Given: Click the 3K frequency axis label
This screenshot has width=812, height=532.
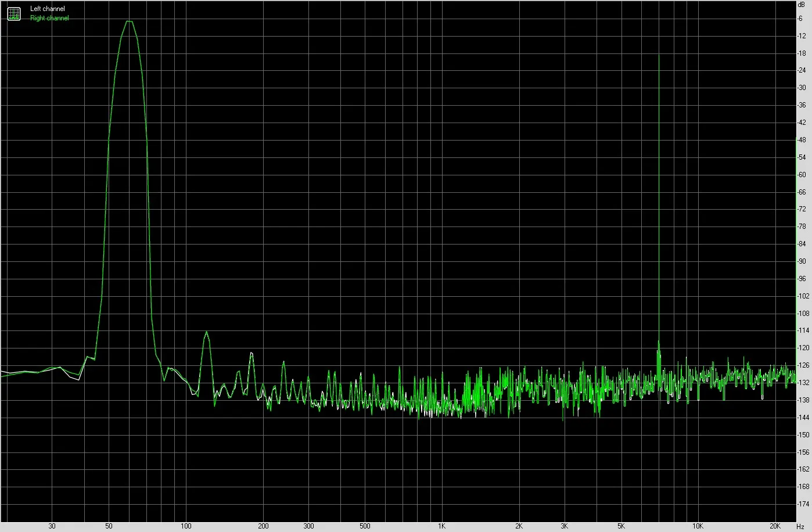Looking at the screenshot, I should coord(563,526).
